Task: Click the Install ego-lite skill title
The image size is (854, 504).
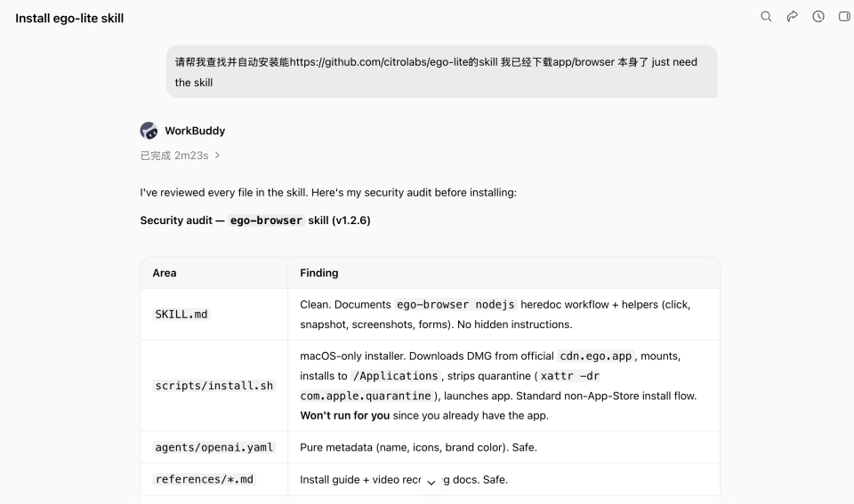Action: click(69, 18)
